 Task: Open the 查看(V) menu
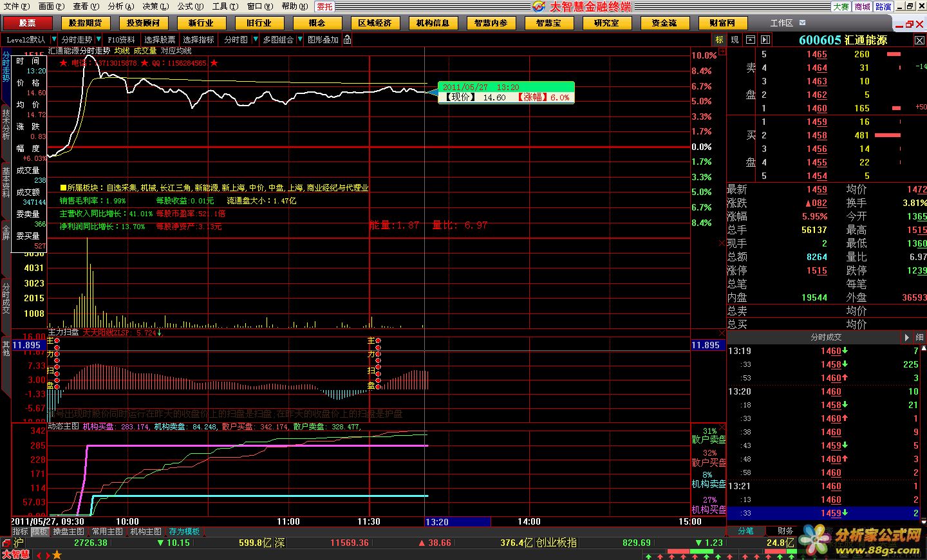[86, 6]
